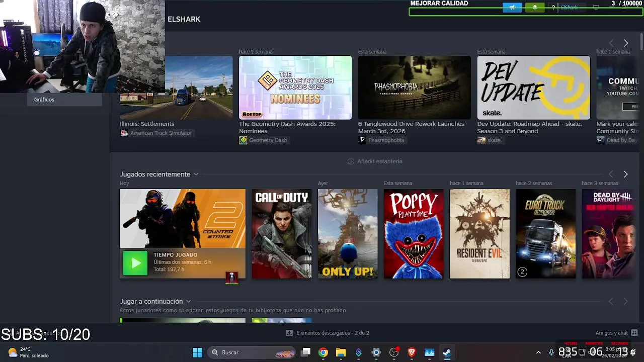This screenshot has height=362, width=644.
Task: Select Counter-Strike 2 game cover
Action: pyautogui.click(x=183, y=219)
